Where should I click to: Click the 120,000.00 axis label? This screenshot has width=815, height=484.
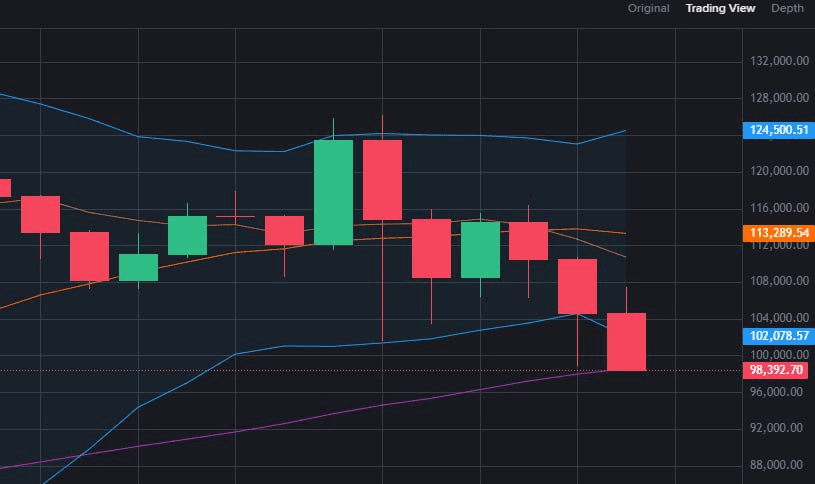[779, 171]
